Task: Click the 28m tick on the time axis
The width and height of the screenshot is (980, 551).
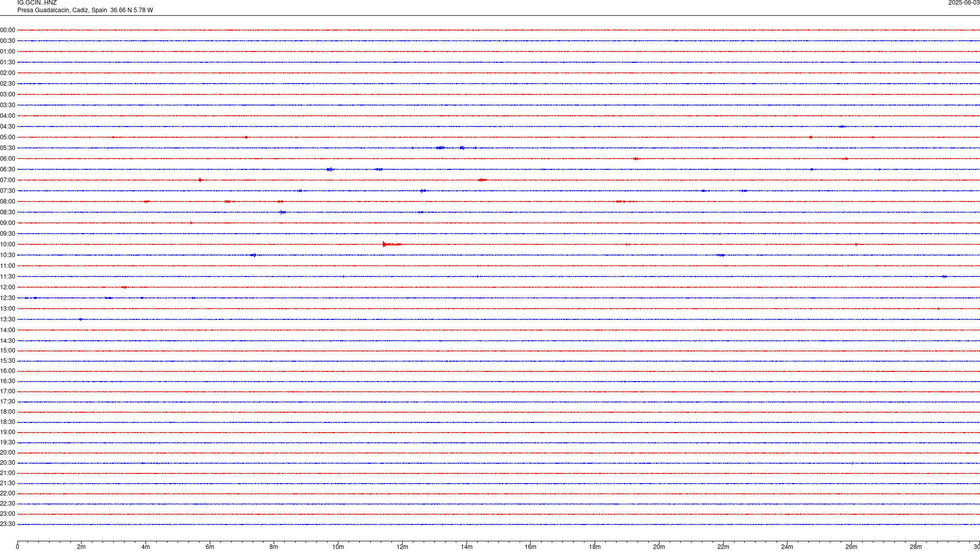Action: [916, 547]
